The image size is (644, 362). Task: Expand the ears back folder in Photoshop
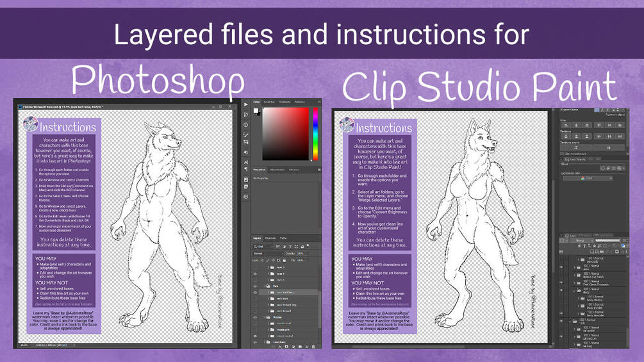(x=268, y=299)
